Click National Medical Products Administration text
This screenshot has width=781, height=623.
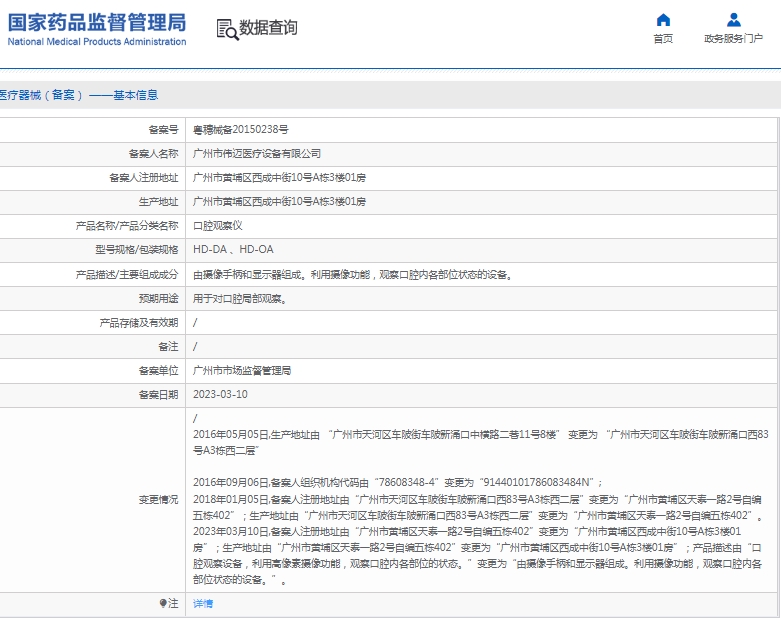pyautogui.click(x=97, y=42)
